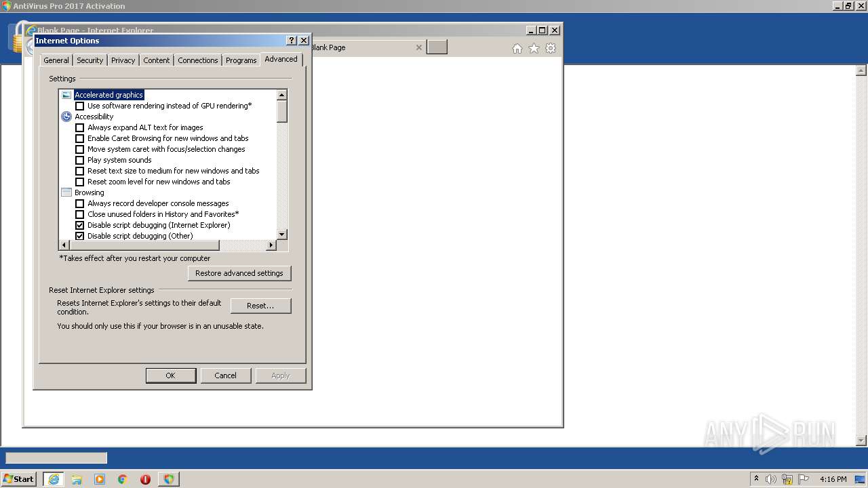Image resolution: width=868 pixels, height=488 pixels.
Task: Confirm Internet Options with OK
Action: pyautogui.click(x=170, y=375)
